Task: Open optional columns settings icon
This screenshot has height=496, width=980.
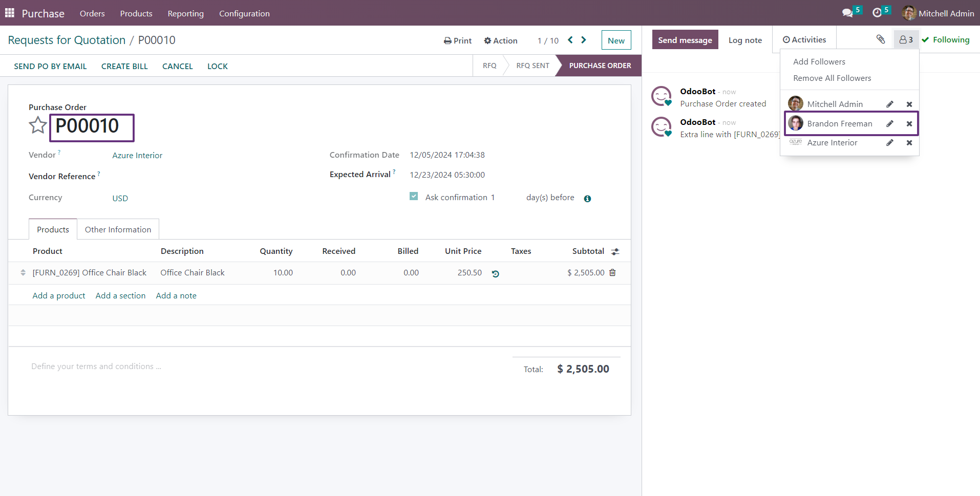Action: (x=615, y=251)
